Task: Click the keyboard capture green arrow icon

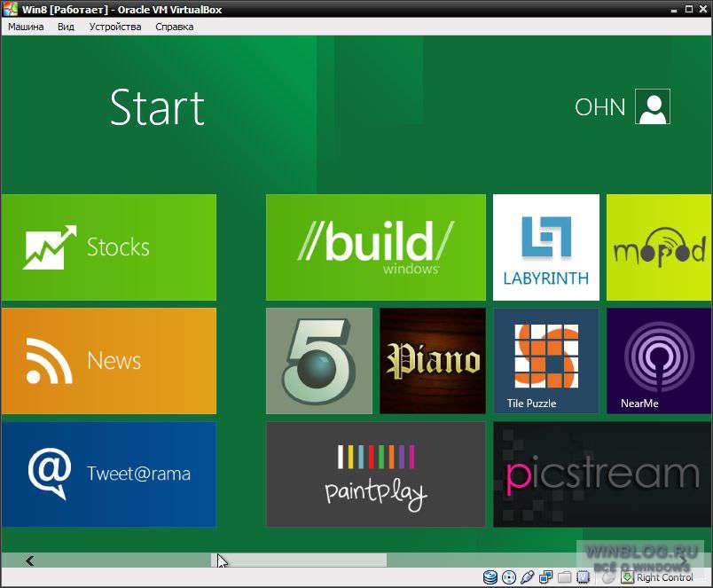Action: click(628, 577)
